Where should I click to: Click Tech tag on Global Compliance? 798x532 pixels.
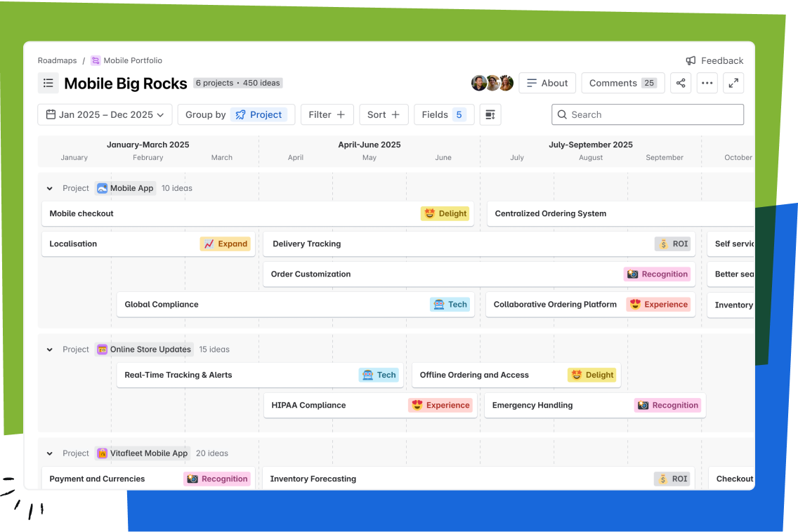[x=450, y=304]
